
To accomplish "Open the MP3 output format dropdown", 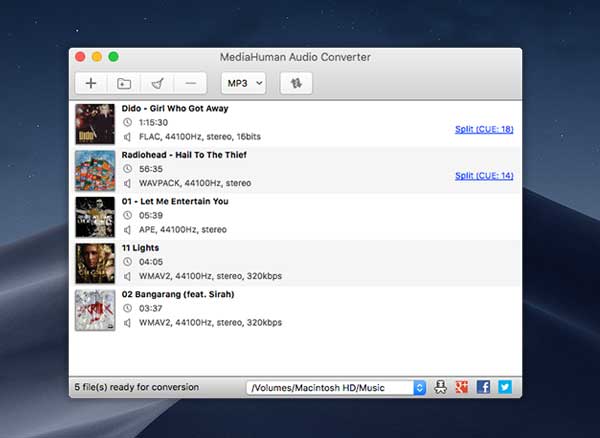I will pyautogui.click(x=243, y=83).
